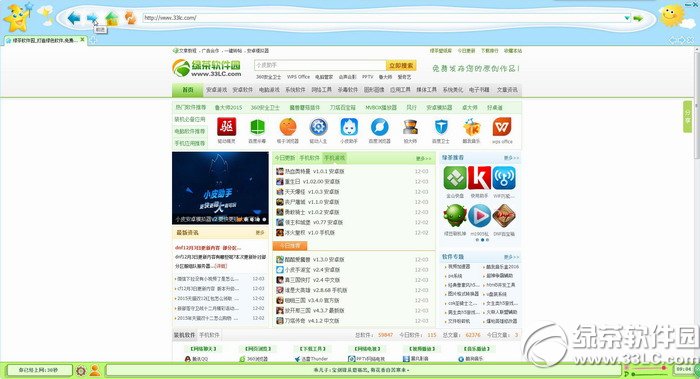Click the green shield antivirus icon
700x379 pixels.
tap(257, 127)
